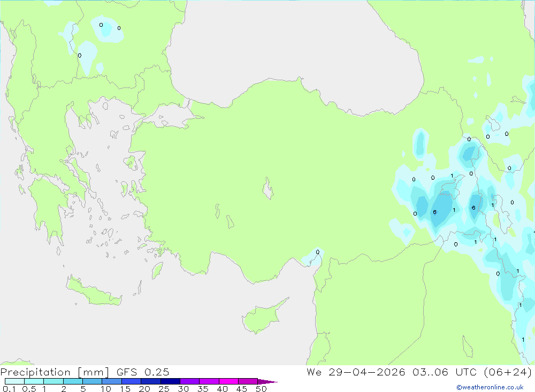The width and height of the screenshot is (535, 392).
Task: Click the 0.1–0.5 mm legend swatch
Action: pyautogui.click(x=14, y=381)
